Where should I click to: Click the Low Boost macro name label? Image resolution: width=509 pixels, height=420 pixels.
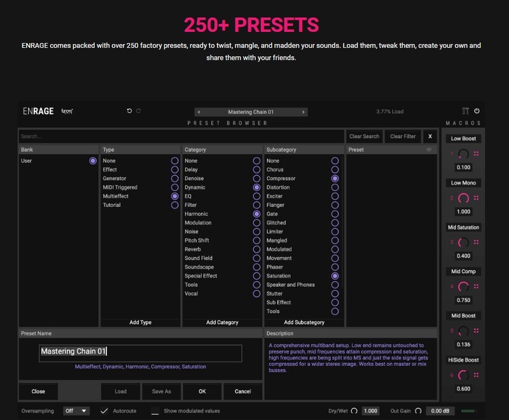[x=463, y=139]
